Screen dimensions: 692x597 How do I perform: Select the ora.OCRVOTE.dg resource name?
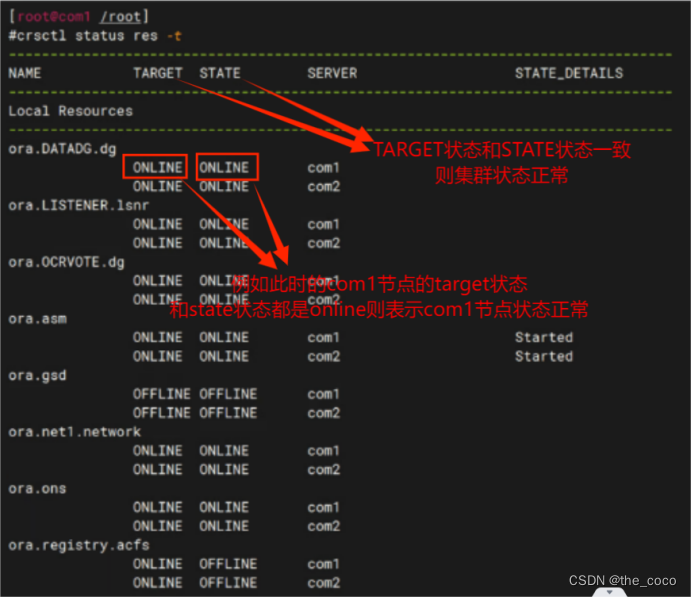point(66,262)
